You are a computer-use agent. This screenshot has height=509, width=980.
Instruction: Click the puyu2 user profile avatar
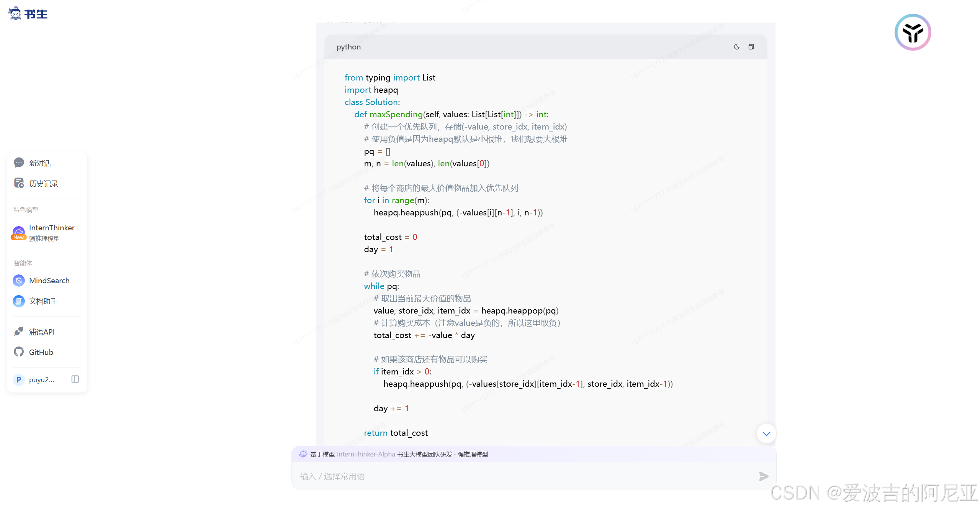(19, 379)
